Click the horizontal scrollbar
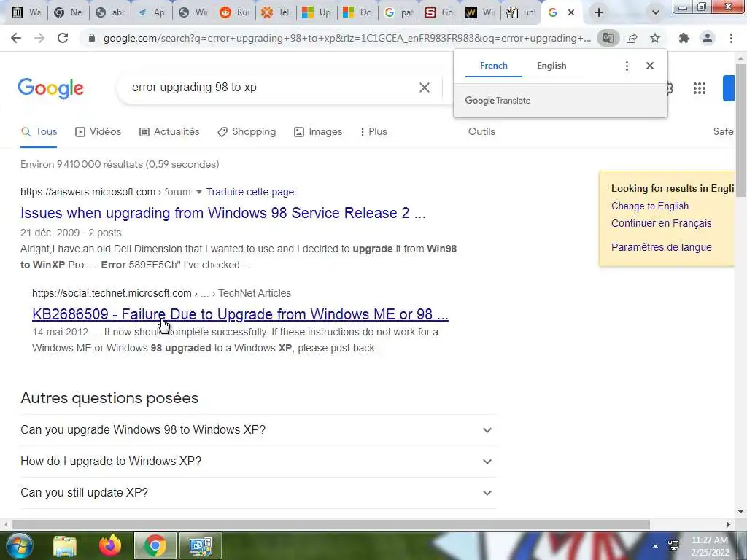Image resolution: width=747 pixels, height=560 pixels. pos(331,525)
